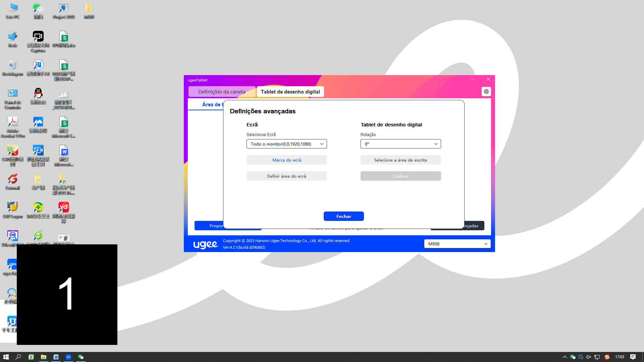This screenshot has width=644, height=362.
Task: Open ugeeTablet settings gear icon
Action: pos(486,92)
